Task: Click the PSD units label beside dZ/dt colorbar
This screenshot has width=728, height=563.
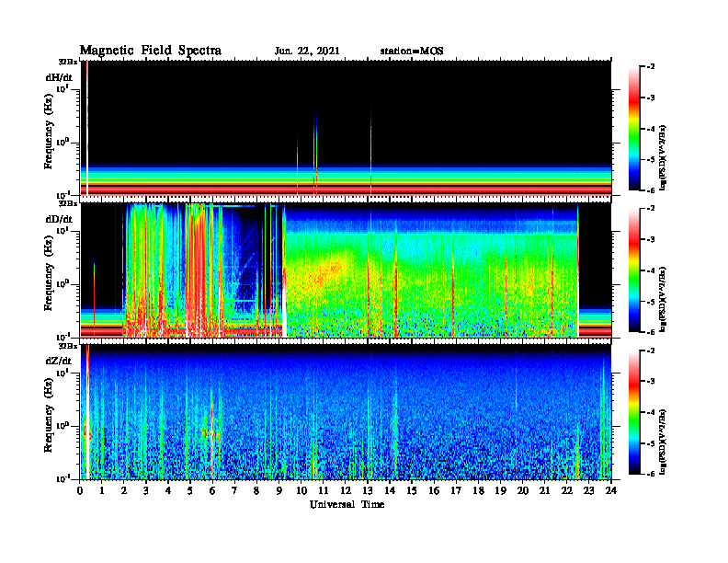Action: click(x=662, y=442)
